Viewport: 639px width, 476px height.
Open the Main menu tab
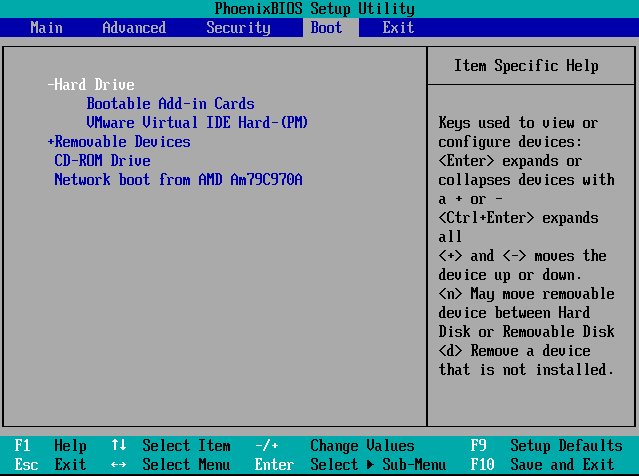46,28
